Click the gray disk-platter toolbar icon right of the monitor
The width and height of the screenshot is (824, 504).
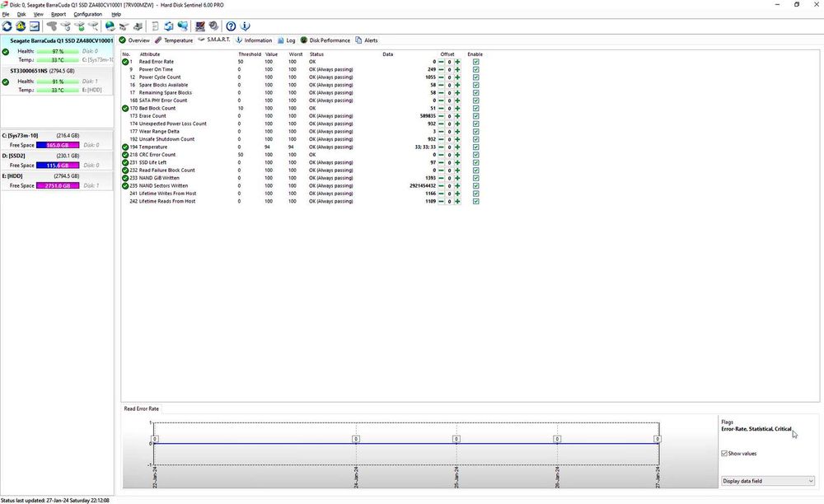(213, 26)
